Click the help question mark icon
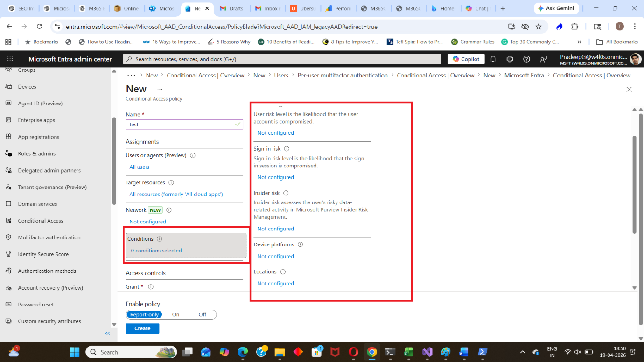The width and height of the screenshot is (644, 362). point(526,59)
